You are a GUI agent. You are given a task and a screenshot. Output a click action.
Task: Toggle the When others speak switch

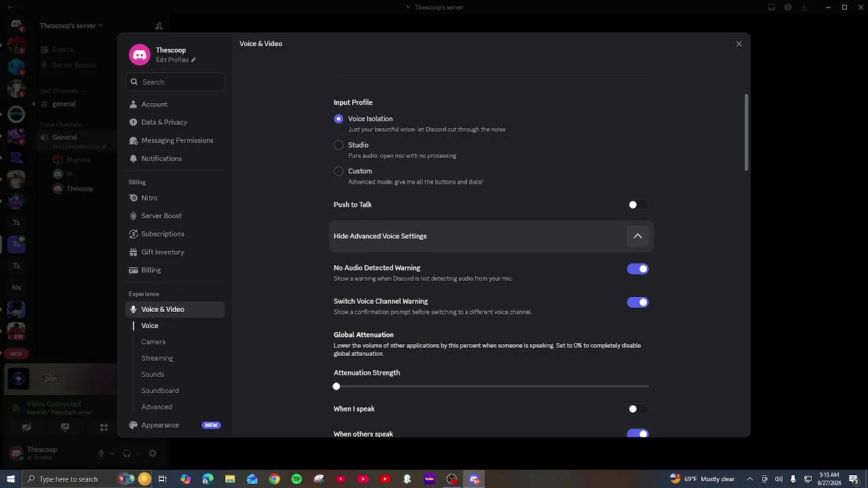click(x=637, y=434)
